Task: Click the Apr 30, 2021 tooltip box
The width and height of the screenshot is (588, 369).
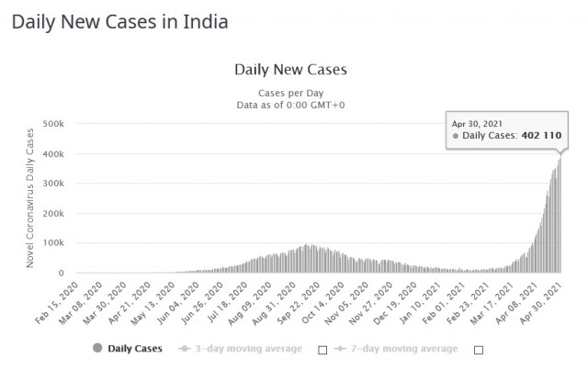Action: (x=507, y=130)
